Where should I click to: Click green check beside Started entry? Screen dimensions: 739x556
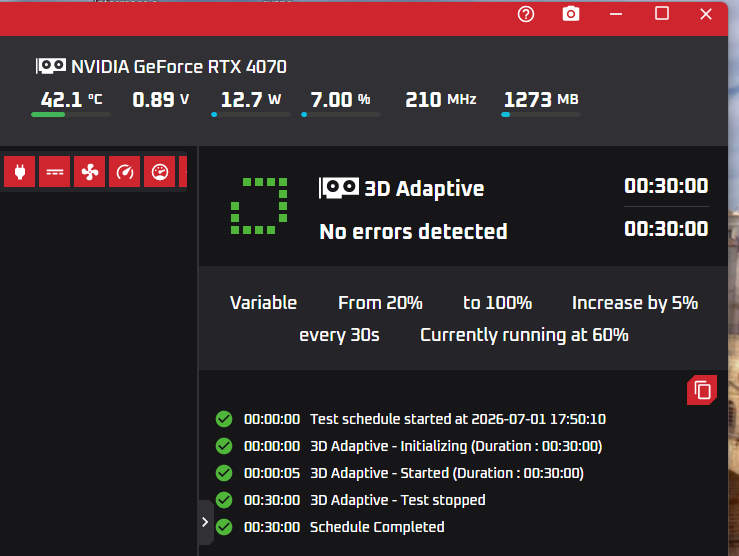coord(224,473)
